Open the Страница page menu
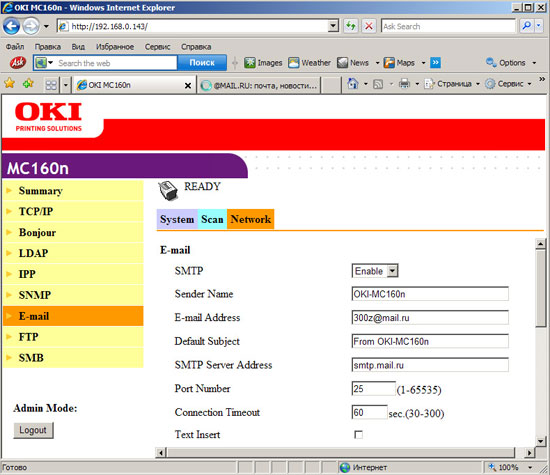This screenshot has height=475, width=550. pyautogui.click(x=452, y=84)
